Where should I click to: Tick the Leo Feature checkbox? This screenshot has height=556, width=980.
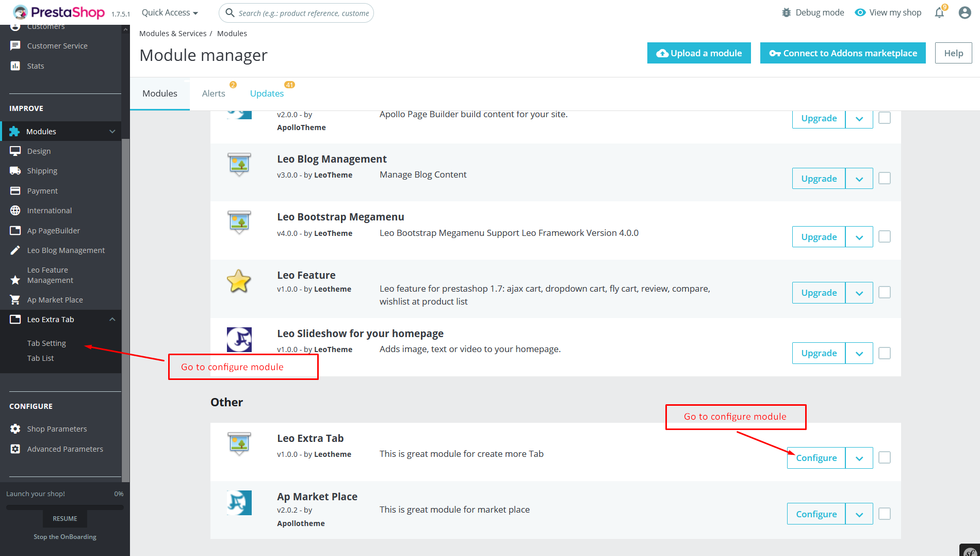[x=885, y=293]
